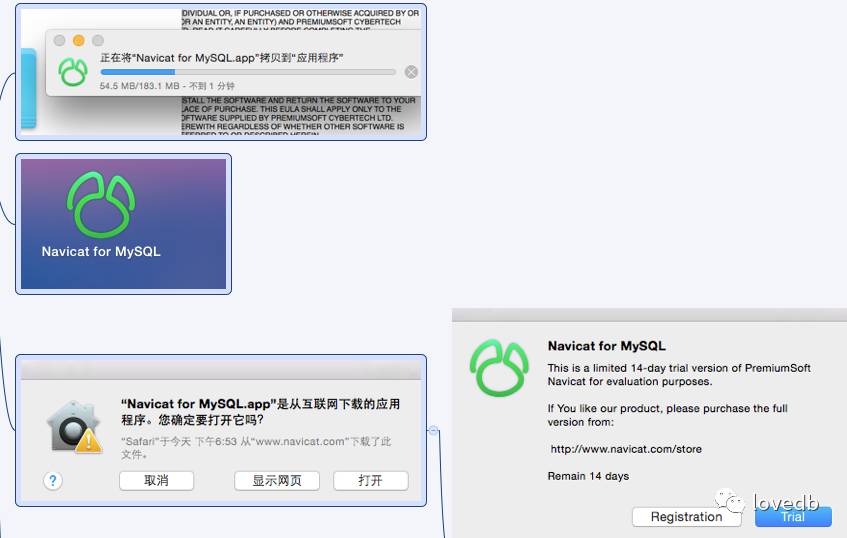
Task: Open the navicat.com/store link
Action: pos(626,449)
